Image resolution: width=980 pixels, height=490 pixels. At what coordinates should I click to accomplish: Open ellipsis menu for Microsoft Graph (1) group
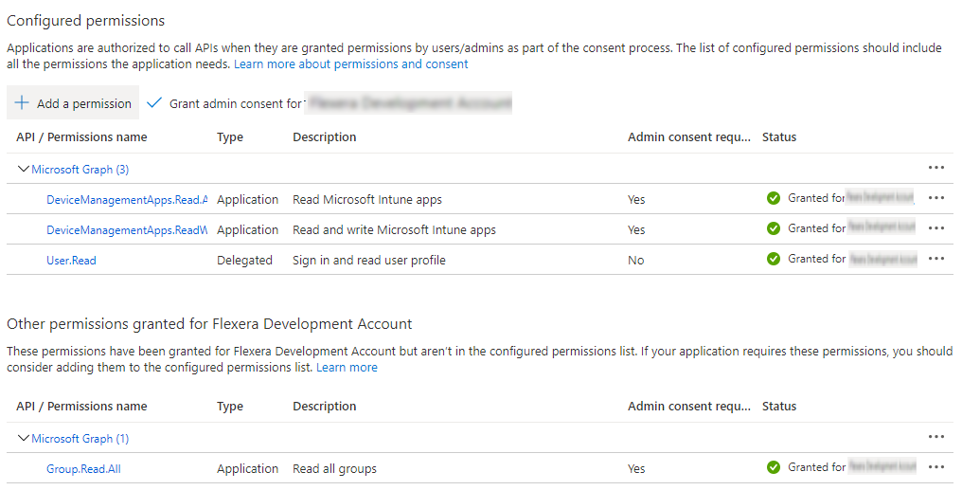[936, 437]
